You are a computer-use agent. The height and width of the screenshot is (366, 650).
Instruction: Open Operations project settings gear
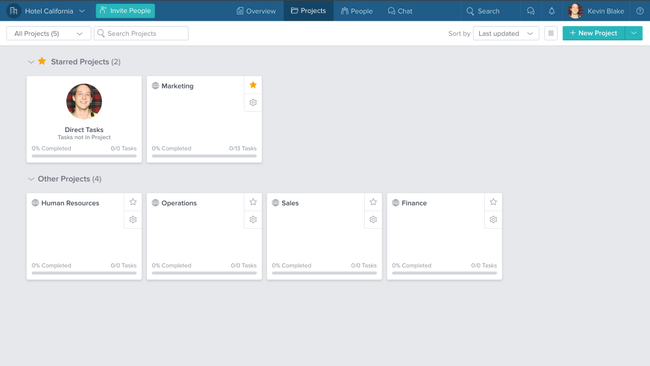[253, 220]
